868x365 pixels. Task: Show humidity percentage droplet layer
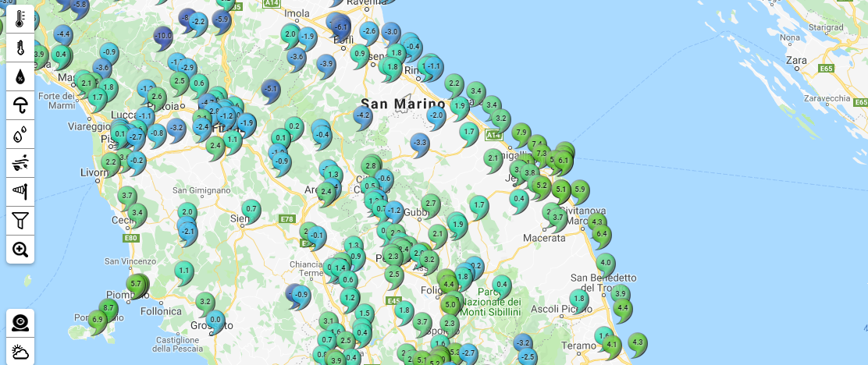20,76
